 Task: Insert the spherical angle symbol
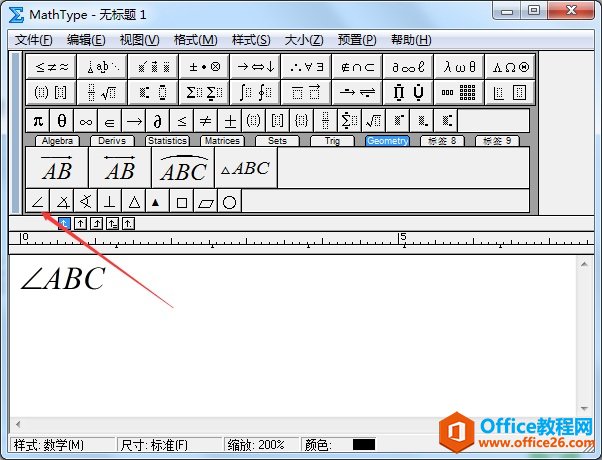[x=86, y=201]
